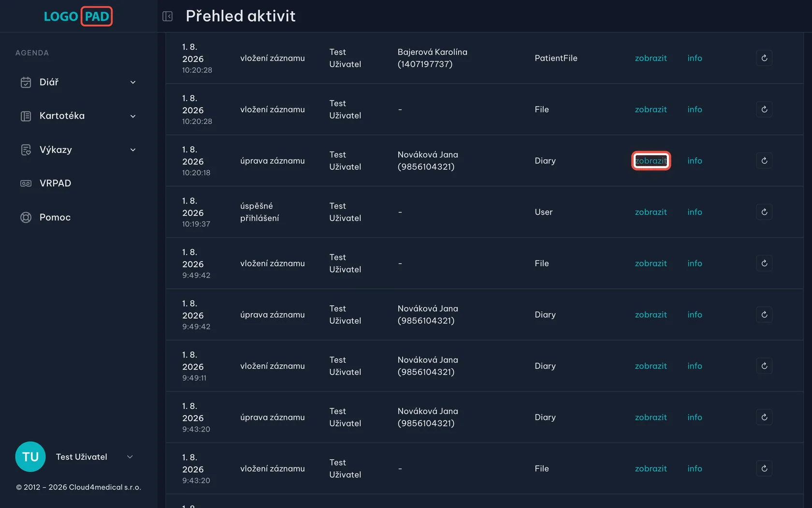Click the Test Uživatel name in sidebar footer

82,457
